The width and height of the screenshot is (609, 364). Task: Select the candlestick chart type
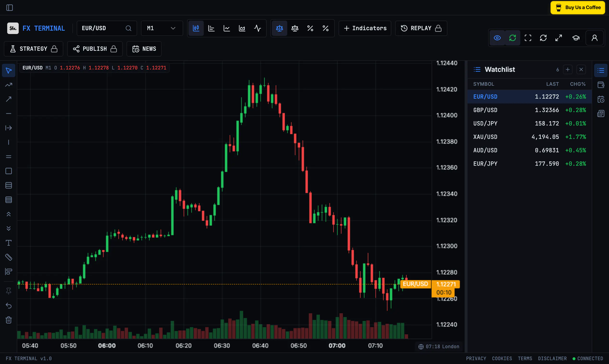[x=196, y=28]
